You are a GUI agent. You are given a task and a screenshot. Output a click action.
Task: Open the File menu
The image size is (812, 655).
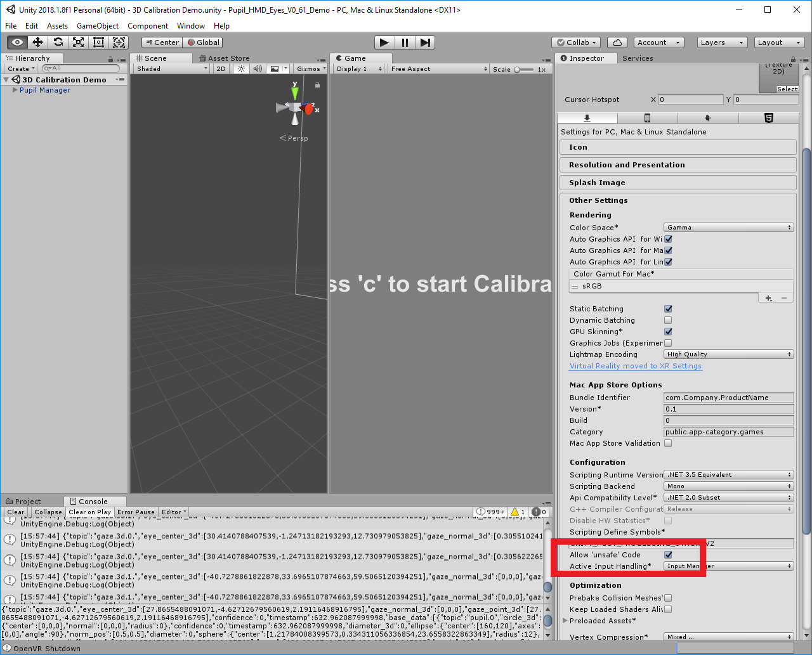pos(11,26)
